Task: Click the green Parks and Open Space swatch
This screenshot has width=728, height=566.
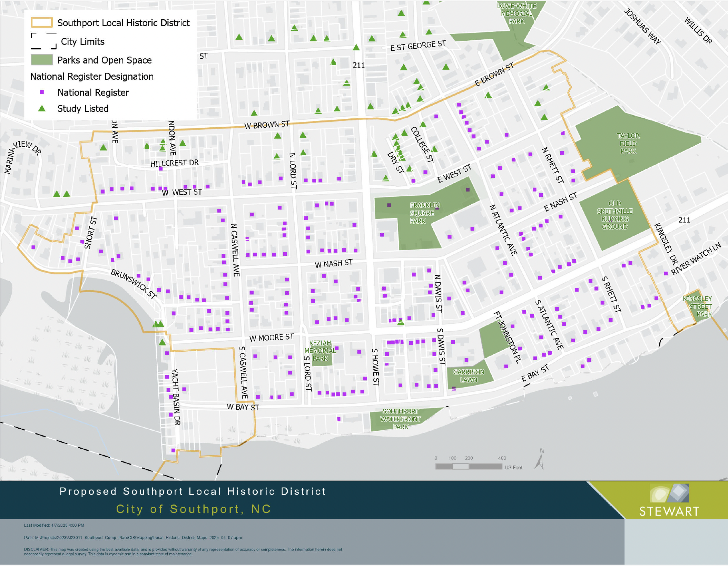Action: coord(42,60)
